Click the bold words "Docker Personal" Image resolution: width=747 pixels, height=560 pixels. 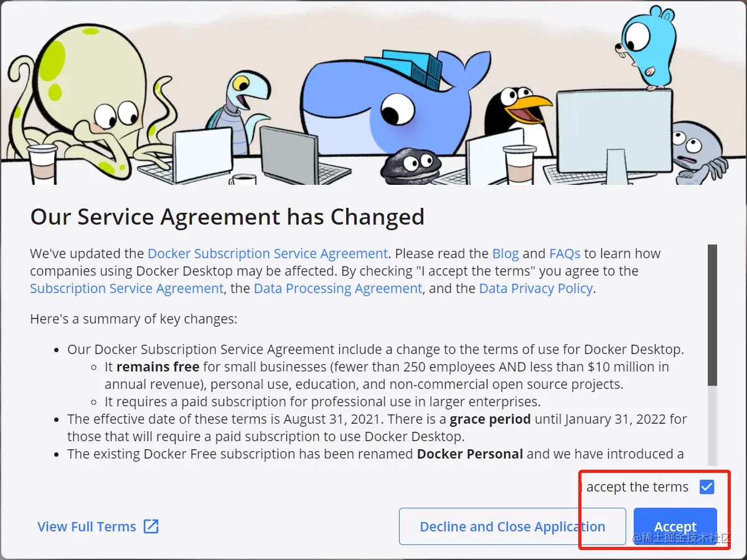(470, 454)
